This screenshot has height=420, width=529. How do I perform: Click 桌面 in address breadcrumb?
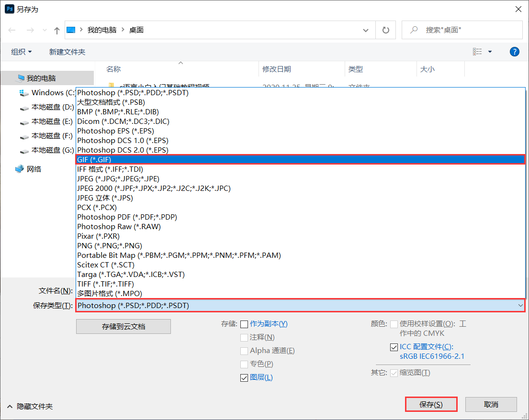click(x=136, y=30)
